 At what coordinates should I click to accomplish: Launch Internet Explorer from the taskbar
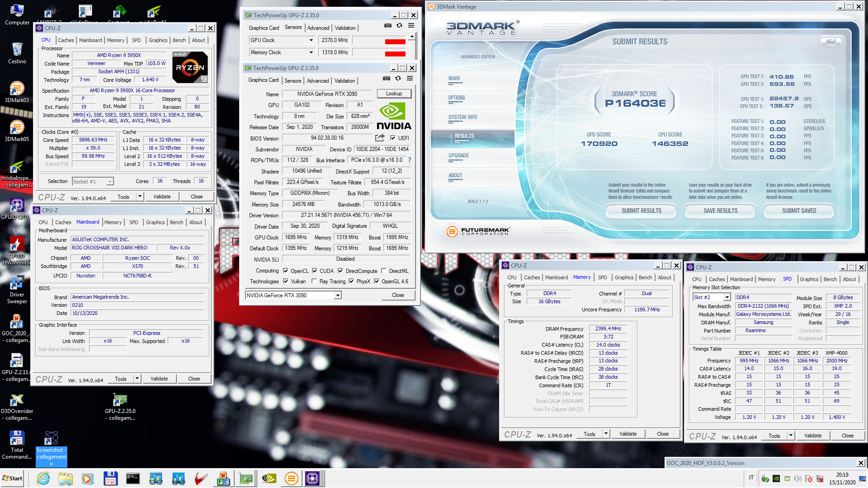(43, 478)
